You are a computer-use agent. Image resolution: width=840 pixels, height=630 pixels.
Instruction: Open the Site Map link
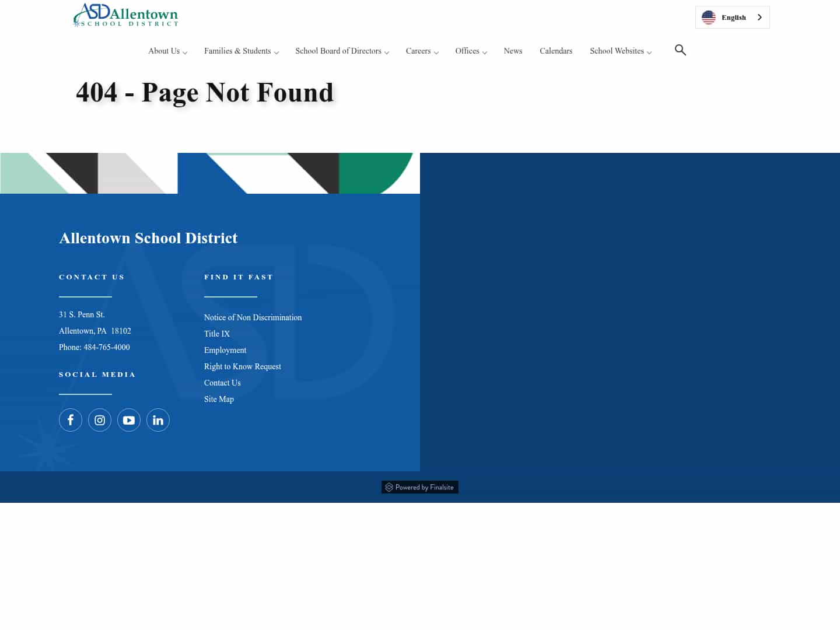(x=219, y=399)
